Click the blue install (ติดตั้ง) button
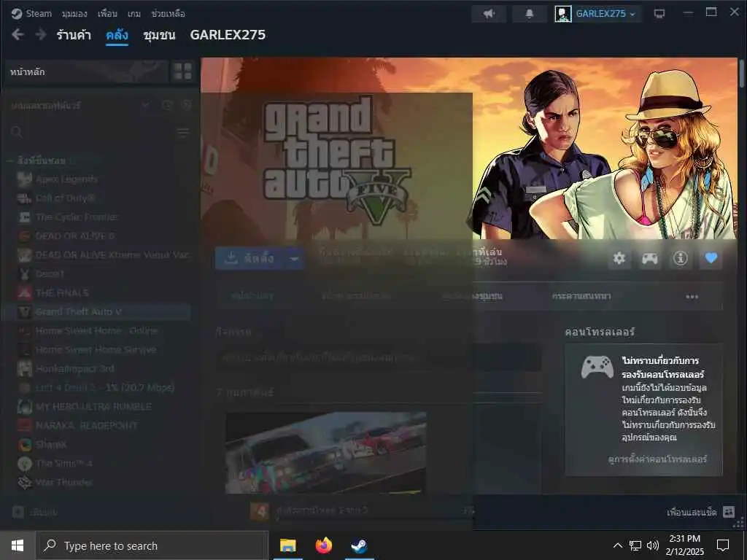 (251, 258)
